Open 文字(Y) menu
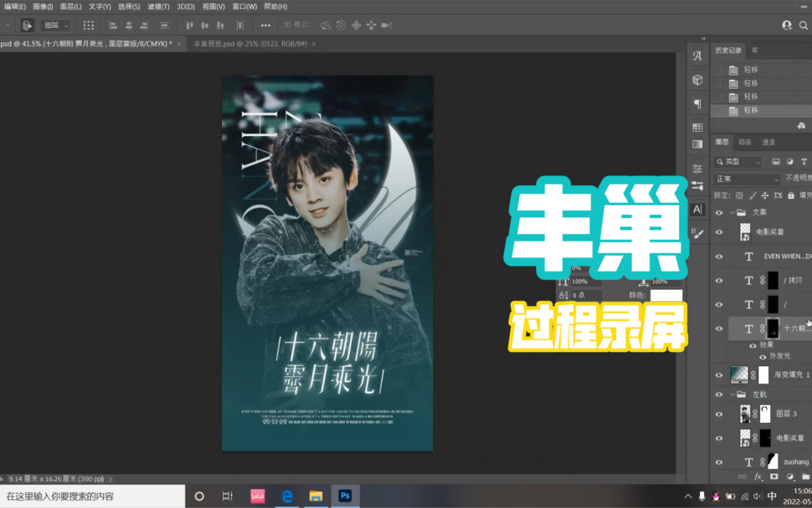Image resolution: width=812 pixels, height=508 pixels. (x=100, y=7)
